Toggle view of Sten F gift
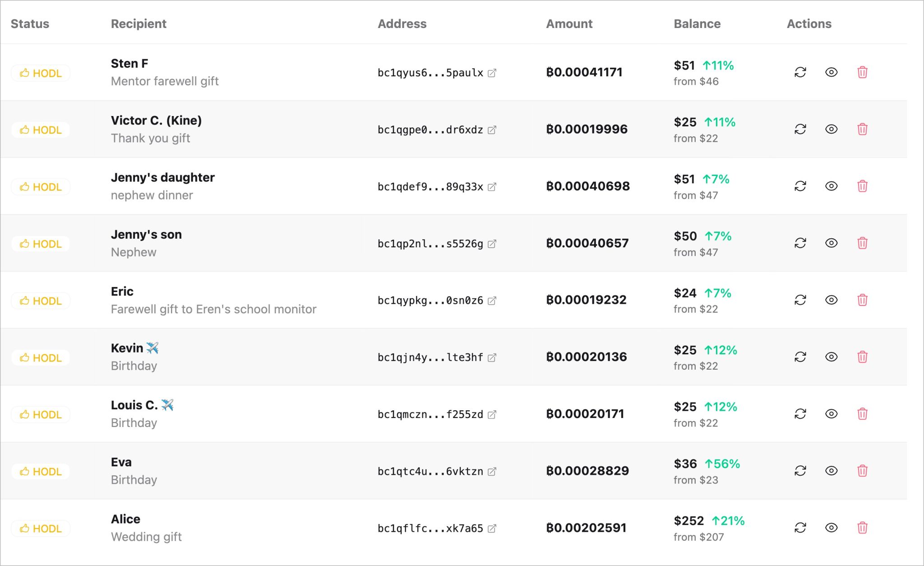Viewport: 924px width, 566px height. pos(831,72)
